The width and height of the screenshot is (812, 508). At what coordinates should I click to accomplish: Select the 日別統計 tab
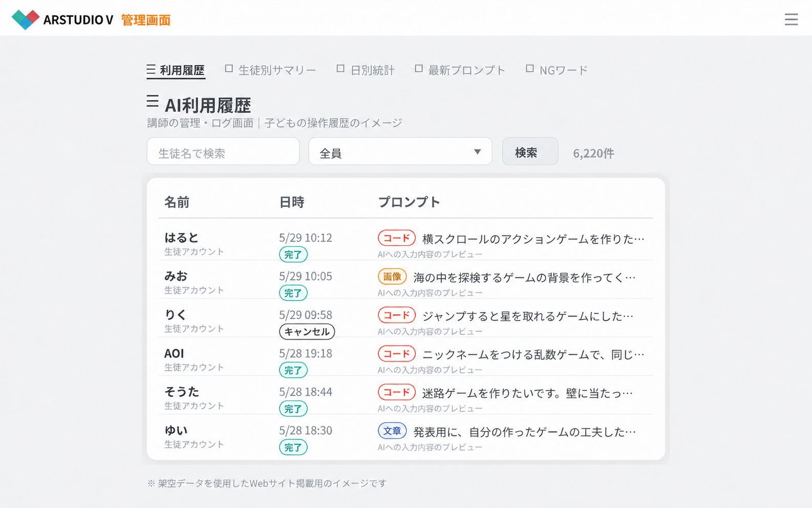click(366, 70)
